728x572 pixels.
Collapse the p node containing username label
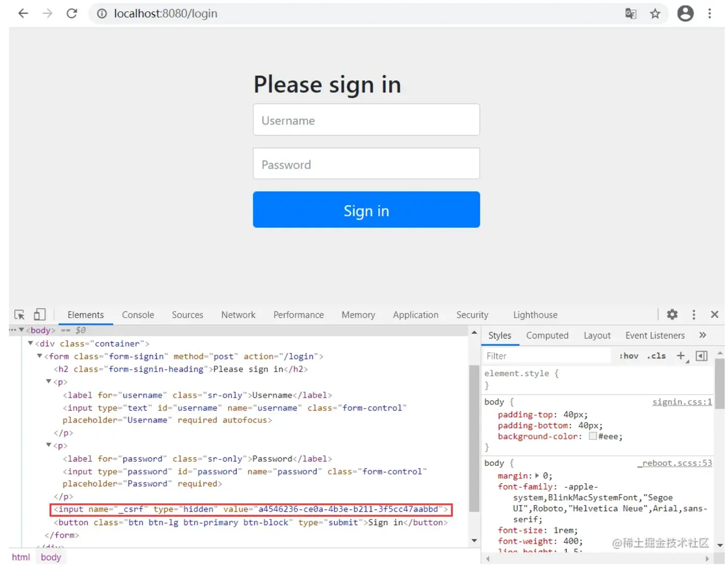pos(48,382)
